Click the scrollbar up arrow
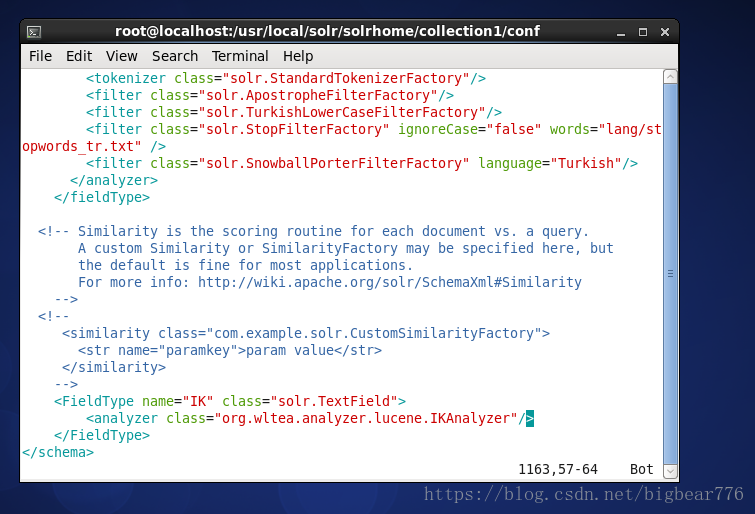755x514 pixels. (670, 77)
